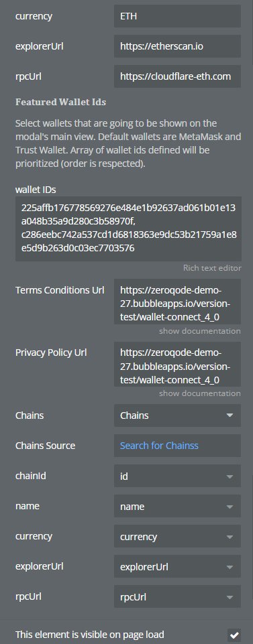Click the explorerUrl field with etherscan.io
253x644 pixels.
[177, 46]
